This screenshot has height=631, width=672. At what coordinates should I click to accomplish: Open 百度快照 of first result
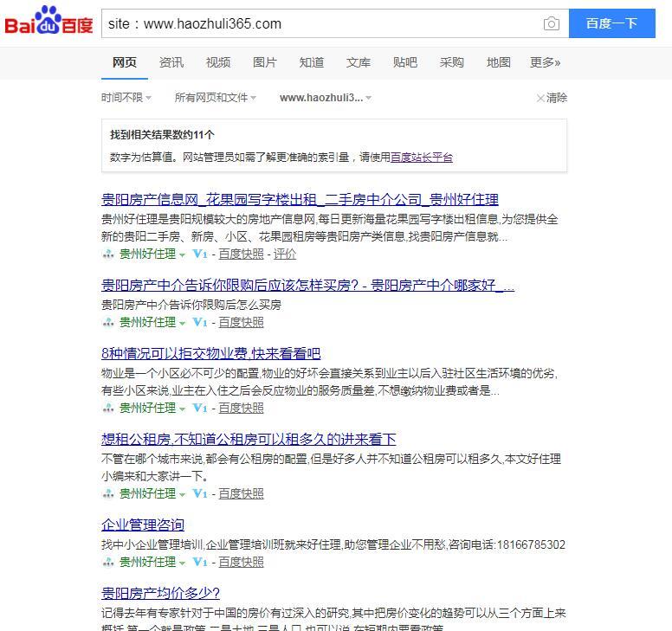(x=241, y=254)
